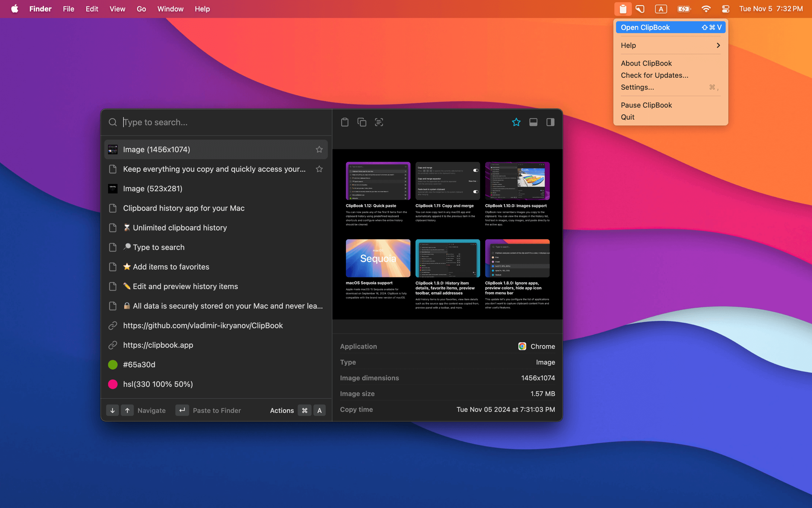The width and height of the screenshot is (812, 508).
Task: Click the pink hsl(330 100% 50%) color swatch
Action: pyautogui.click(x=113, y=384)
